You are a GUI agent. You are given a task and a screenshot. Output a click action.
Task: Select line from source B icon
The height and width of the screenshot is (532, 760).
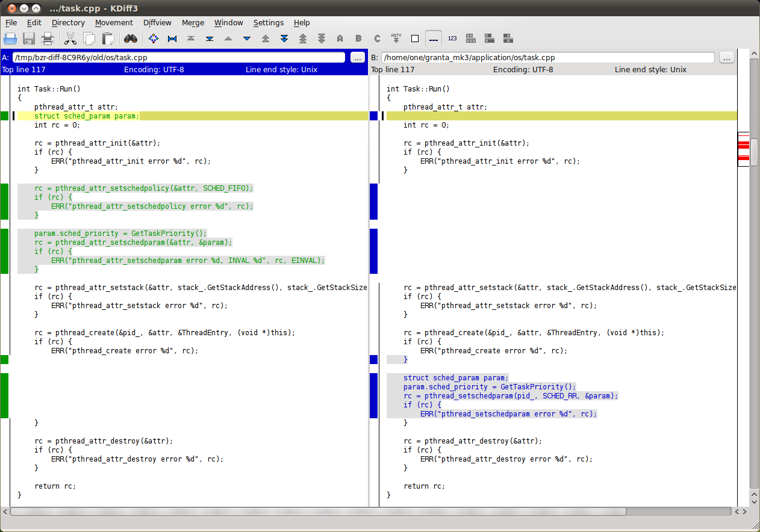[x=358, y=38]
